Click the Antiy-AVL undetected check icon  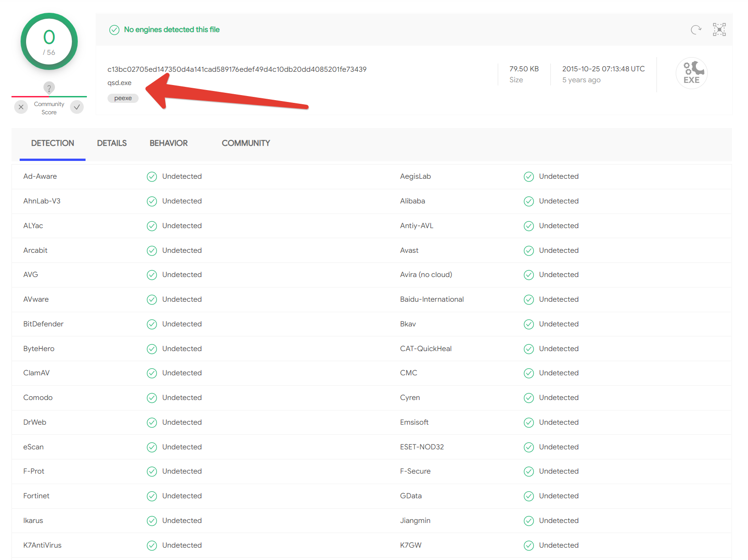[529, 226]
